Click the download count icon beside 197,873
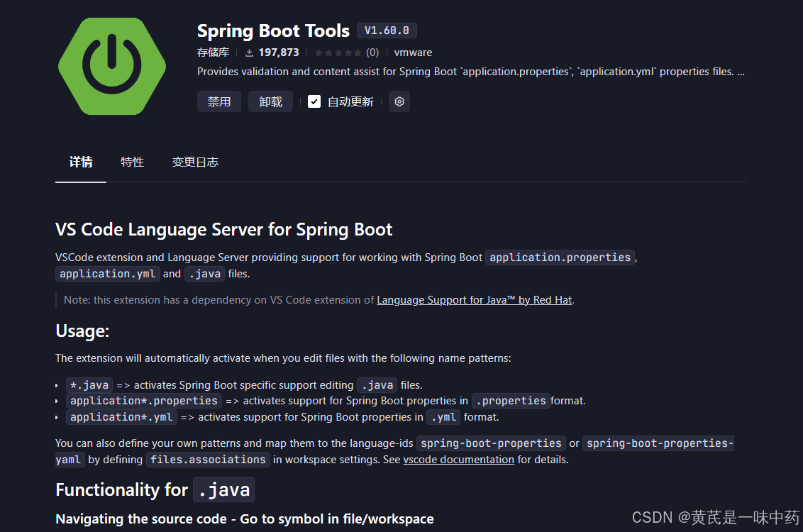The width and height of the screenshot is (803, 532). pos(250,52)
